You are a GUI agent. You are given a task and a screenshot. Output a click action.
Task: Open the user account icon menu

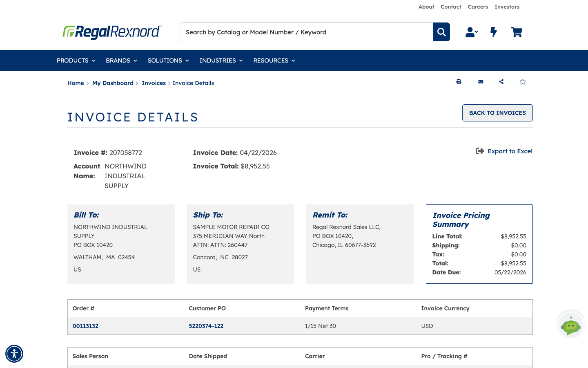point(472,32)
